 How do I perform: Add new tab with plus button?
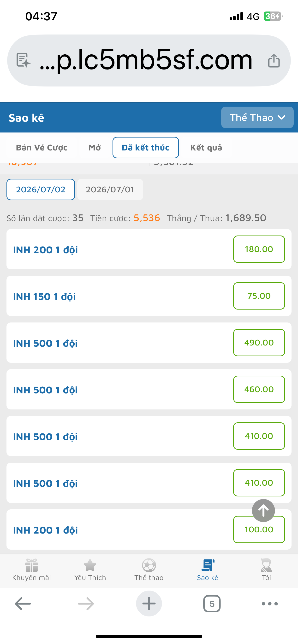(149, 604)
